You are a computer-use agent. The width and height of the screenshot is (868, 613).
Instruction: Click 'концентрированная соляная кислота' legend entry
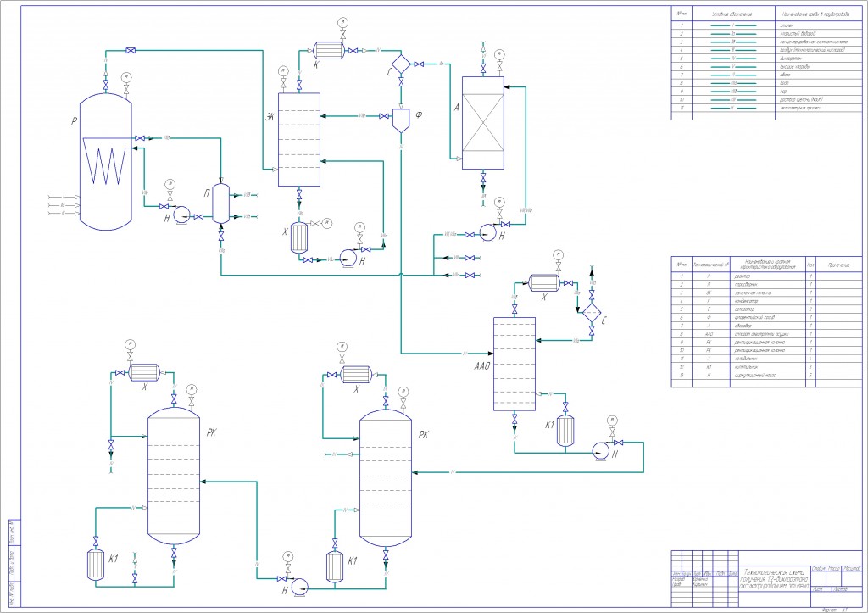click(813, 42)
